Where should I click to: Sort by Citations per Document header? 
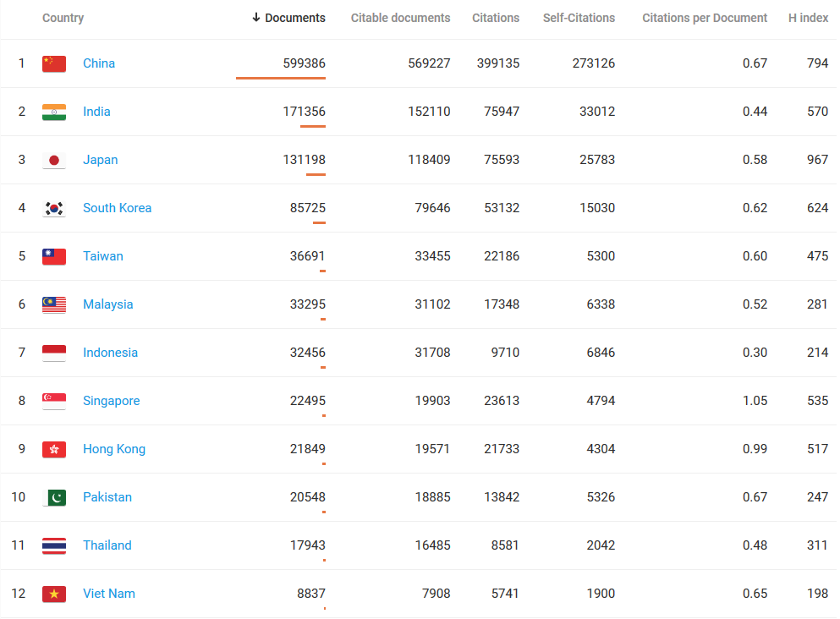pyautogui.click(x=705, y=18)
